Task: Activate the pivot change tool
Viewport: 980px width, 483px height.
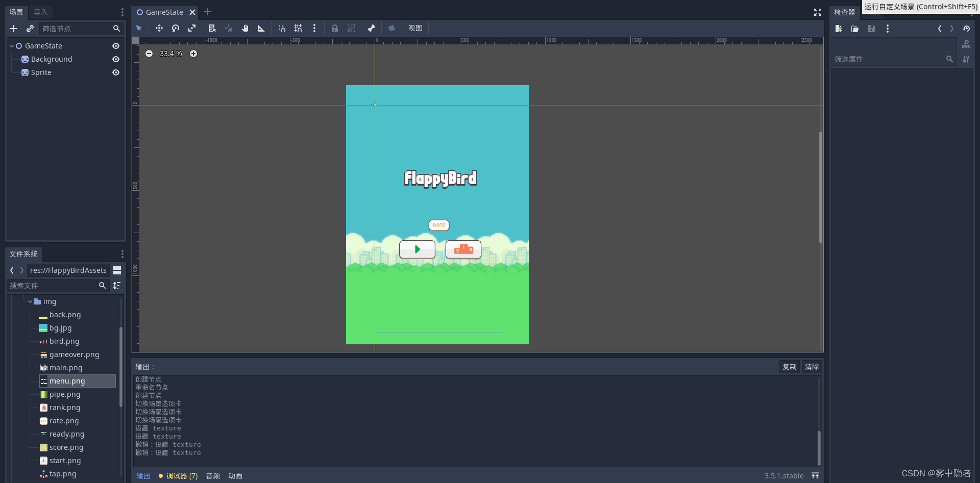Action: pos(229,29)
